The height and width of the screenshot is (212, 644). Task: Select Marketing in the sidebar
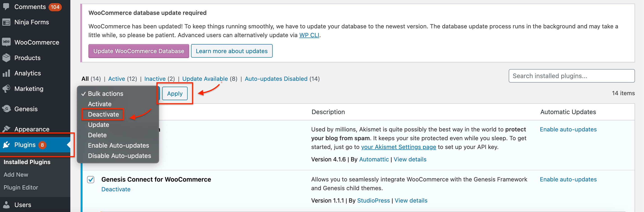click(29, 88)
